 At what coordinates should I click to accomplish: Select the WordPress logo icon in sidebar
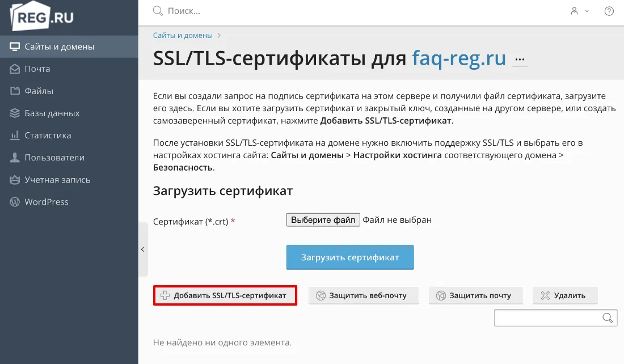click(15, 201)
